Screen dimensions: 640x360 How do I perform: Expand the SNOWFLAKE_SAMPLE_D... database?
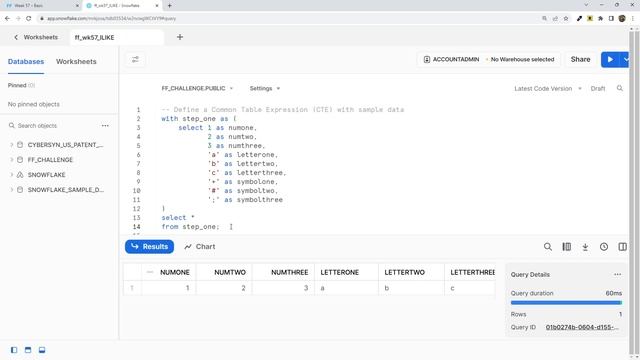[x=11, y=190]
